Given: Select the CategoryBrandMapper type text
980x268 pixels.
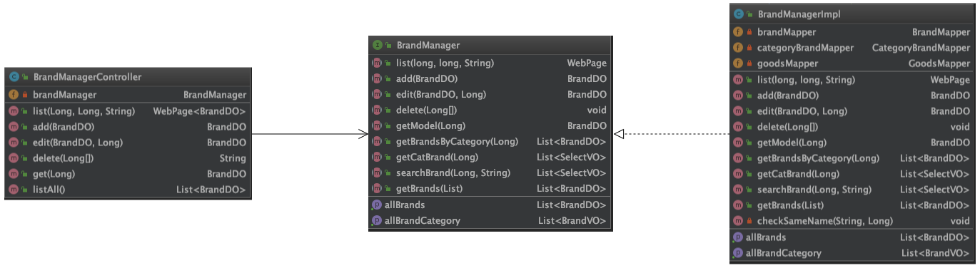Looking at the screenshot, I should (921, 48).
